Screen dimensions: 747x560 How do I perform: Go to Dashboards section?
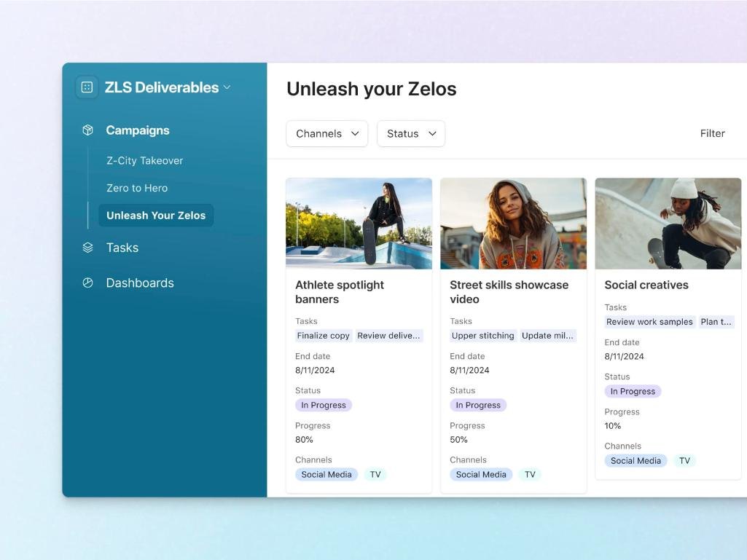click(x=140, y=283)
